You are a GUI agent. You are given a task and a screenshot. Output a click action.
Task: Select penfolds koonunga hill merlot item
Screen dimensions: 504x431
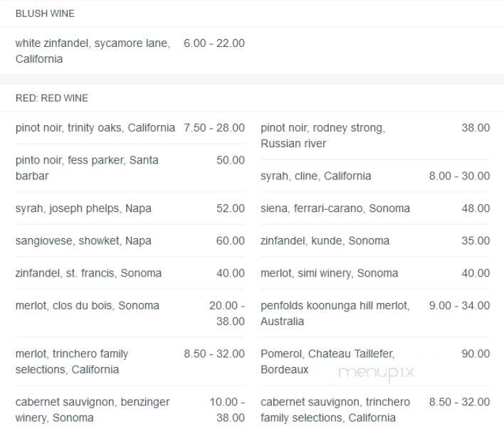point(335,314)
